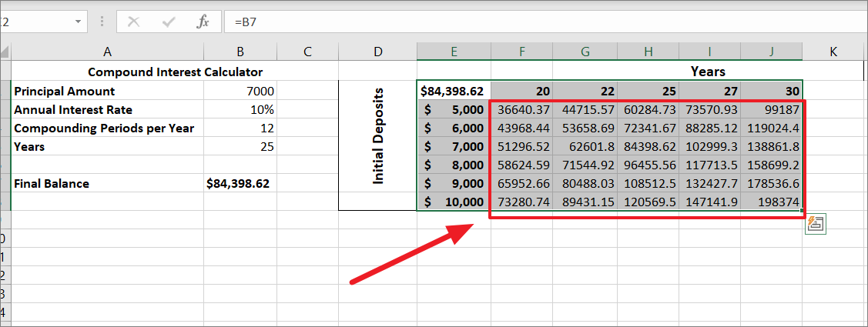This screenshot has width=868, height=327.
Task: Click the cell showing 53658.69
Action: click(x=585, y=128)
